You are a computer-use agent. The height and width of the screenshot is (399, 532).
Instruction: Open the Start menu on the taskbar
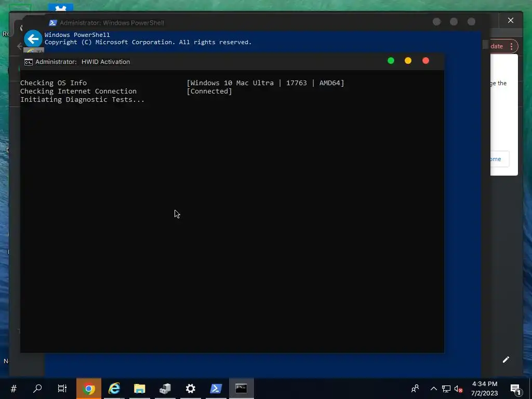(14, 389)
